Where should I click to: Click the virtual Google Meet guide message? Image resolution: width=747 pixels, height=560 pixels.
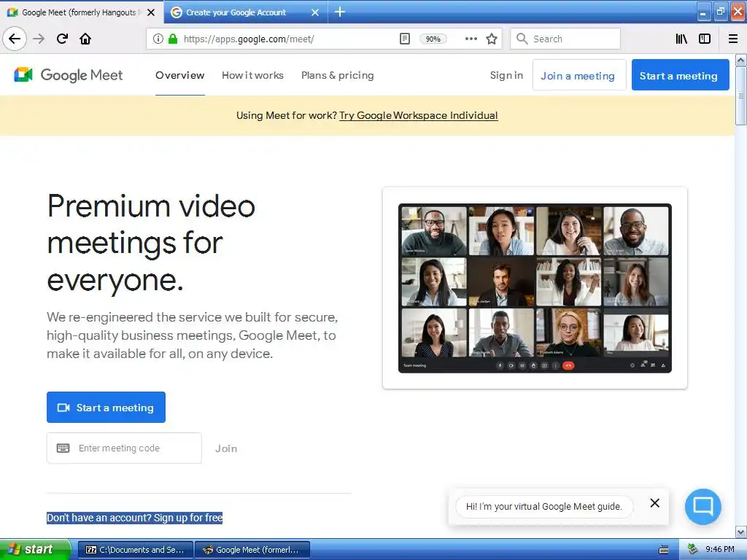(544, 507)
